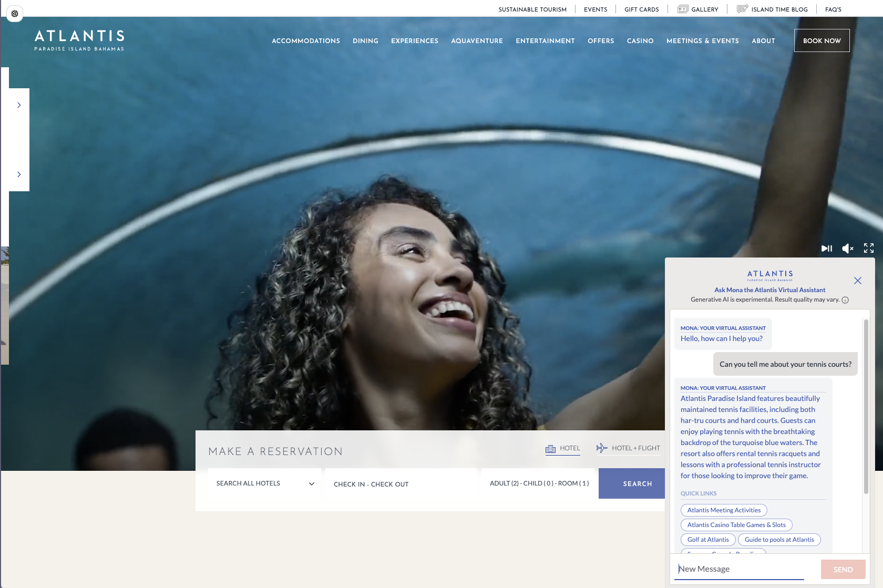Close Mona the virtual assistant chat
This screenshot has width=883, height=588.
(858, 281)
